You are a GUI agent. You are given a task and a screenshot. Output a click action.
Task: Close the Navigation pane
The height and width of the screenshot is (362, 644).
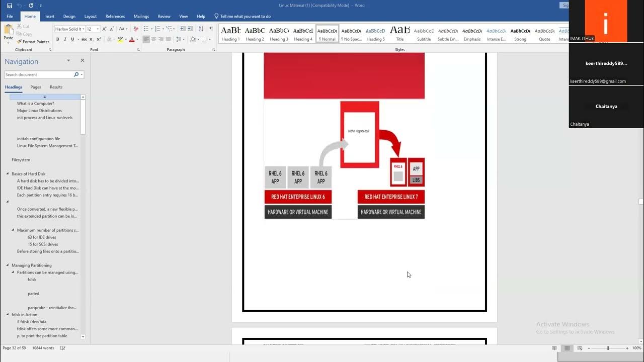click(x=83, y=60)
